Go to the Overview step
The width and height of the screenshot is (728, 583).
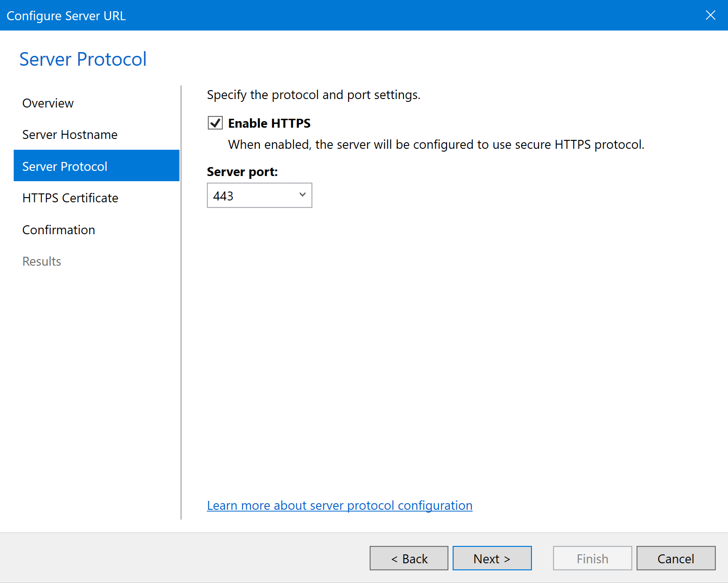click(x=48, y=103)
